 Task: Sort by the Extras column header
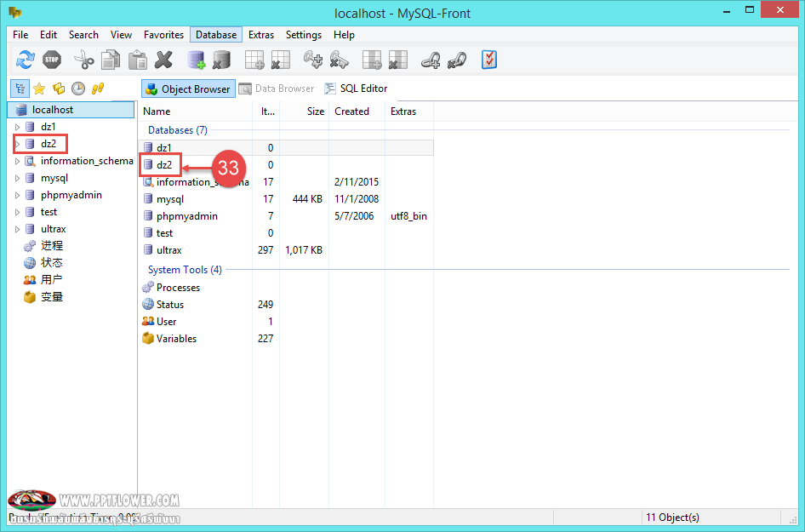tap(409, 112)
